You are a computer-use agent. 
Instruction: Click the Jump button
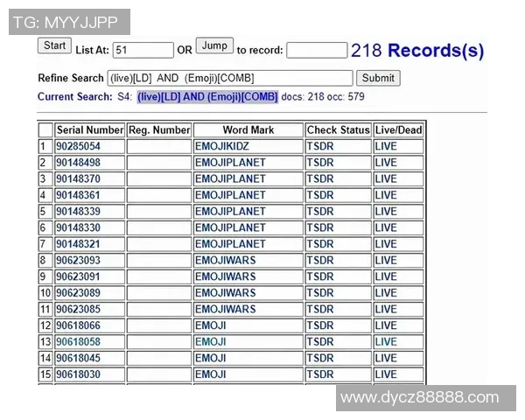tap(213, 45)
